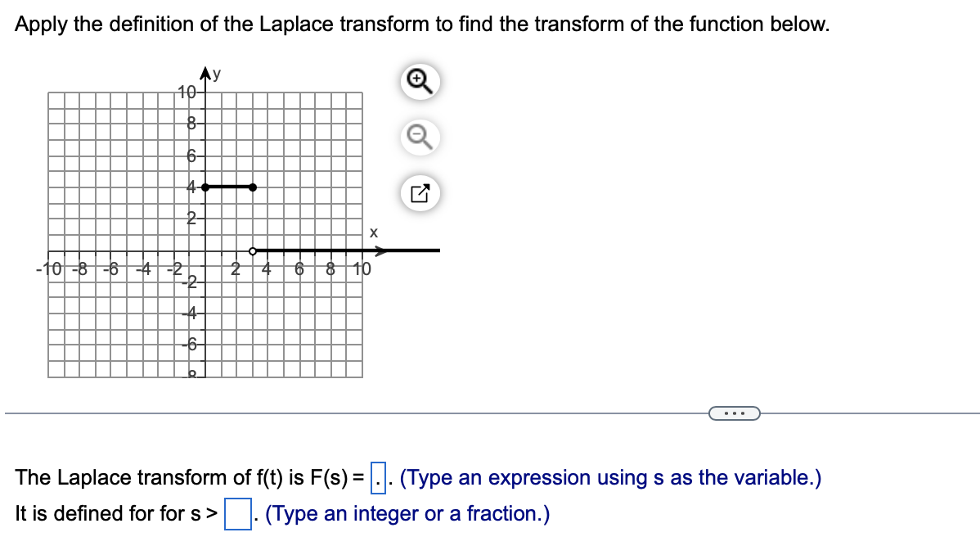Select the plus magnifying glass above the graph tools

click(420, 81)
